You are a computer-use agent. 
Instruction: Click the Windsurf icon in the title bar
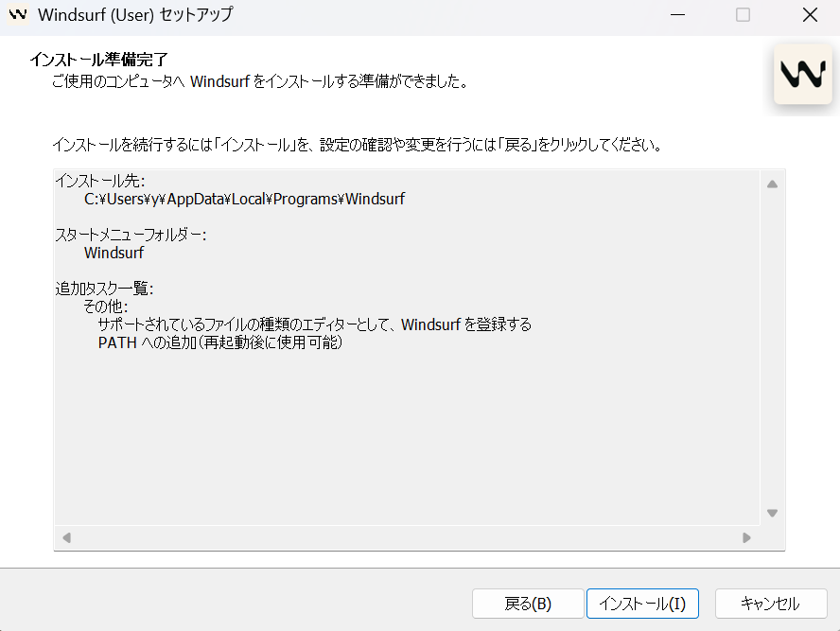coord(18,14)
